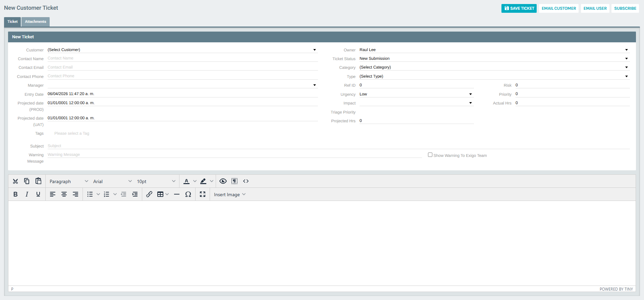The height and width of the screenshot is (300, 644).
Task: Insert special character with Omega icon
Action: [x=188, y=195]
